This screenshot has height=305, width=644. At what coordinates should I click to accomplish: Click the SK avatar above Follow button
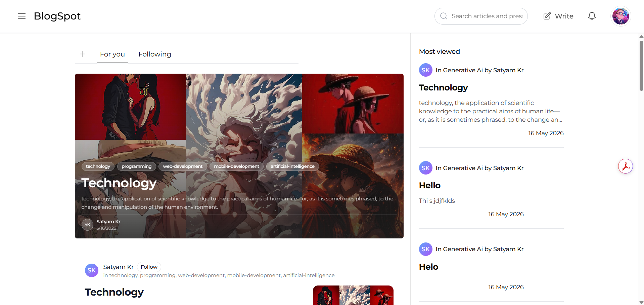coord(92,270)
